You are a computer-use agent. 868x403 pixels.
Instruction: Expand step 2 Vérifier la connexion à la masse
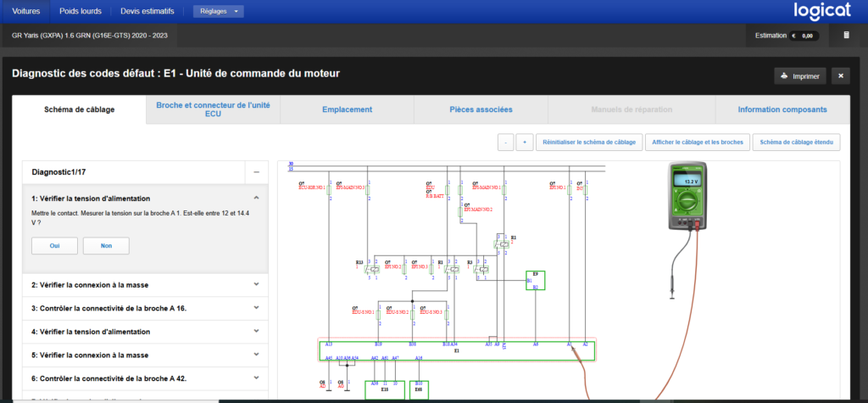click(x=256, y=284)
